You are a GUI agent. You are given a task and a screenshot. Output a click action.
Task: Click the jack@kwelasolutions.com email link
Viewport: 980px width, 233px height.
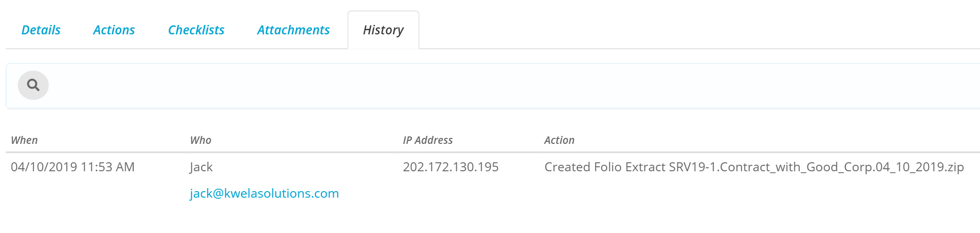[x=264, y=193]
